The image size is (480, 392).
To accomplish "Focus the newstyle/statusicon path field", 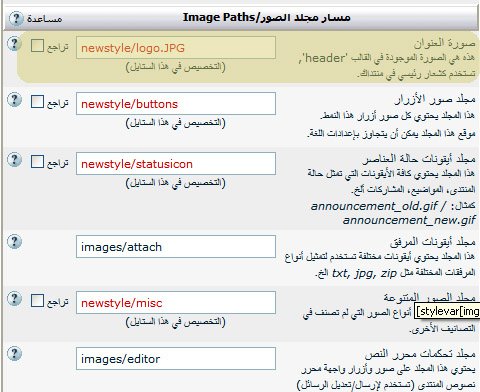I will pos(176,164).
